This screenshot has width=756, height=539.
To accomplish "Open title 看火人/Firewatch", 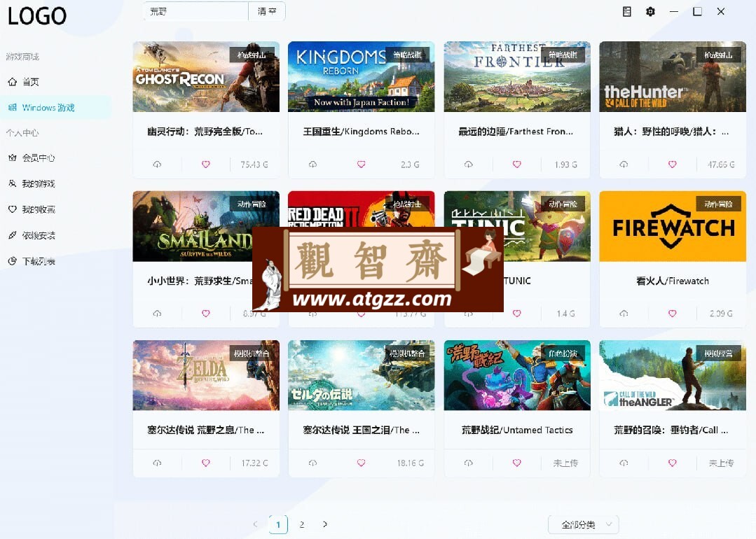I will [673, 281].
